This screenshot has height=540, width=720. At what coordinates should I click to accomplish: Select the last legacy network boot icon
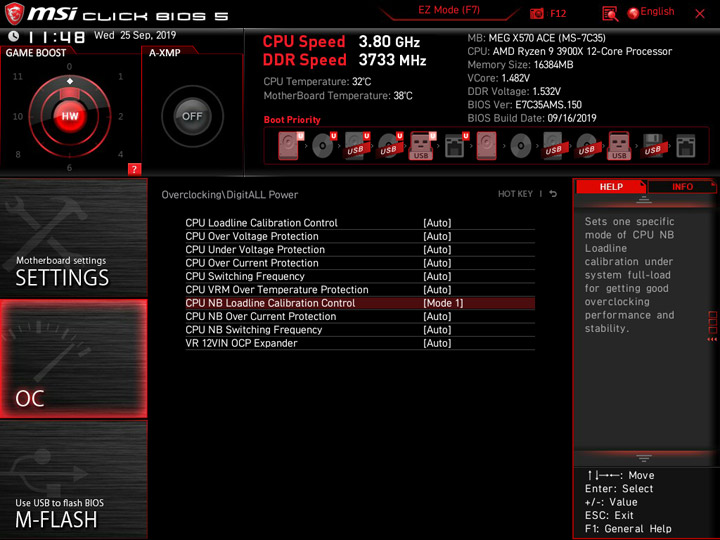[686, 146]
